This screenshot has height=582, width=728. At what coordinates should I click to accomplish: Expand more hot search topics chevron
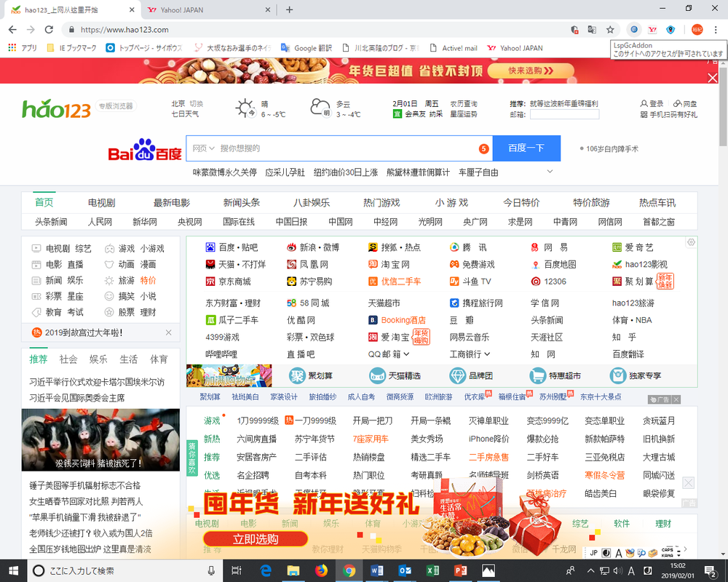[550, 172]
